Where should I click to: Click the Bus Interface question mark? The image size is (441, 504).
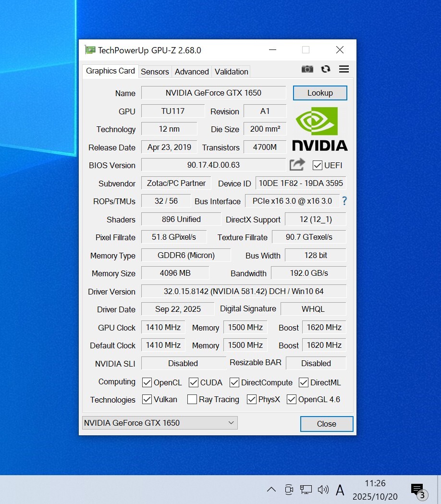point(344,201)
